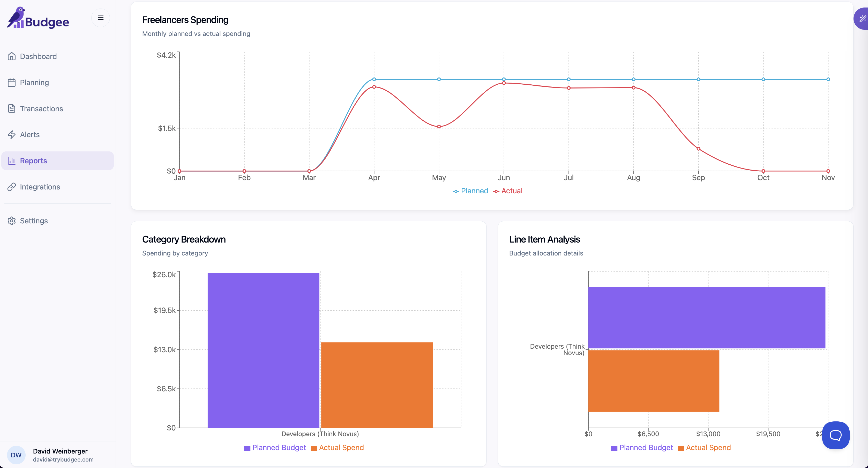Open the Transactions menu item

coord(41,108)
